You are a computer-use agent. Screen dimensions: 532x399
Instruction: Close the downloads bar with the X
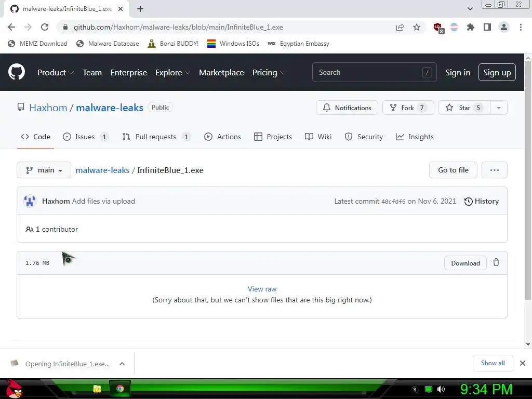tap(523, 363)
